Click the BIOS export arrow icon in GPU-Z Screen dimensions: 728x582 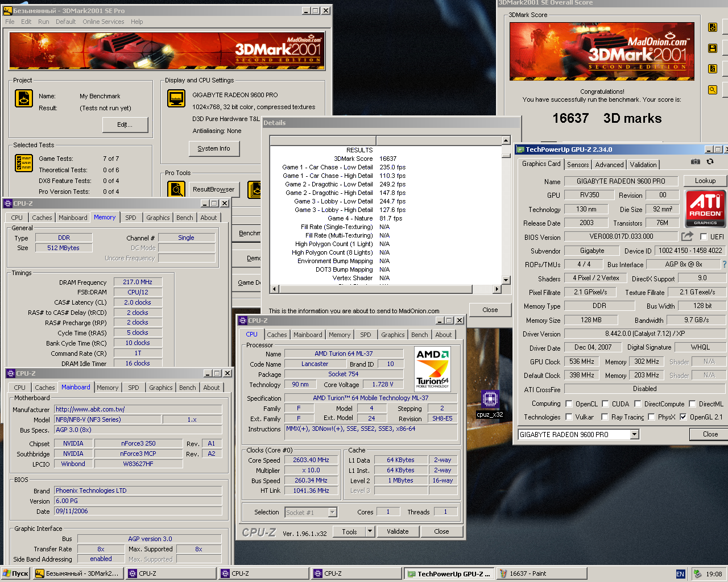click(x=688, y=236)
